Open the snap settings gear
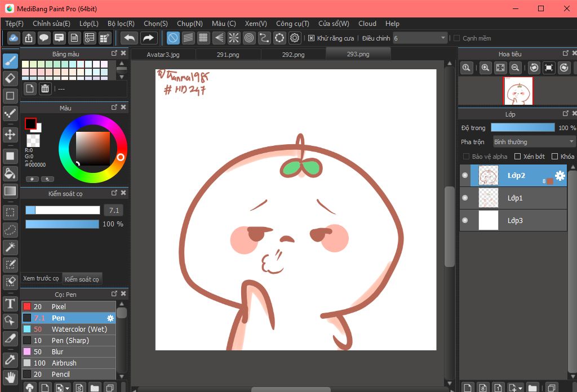 pyautogui.click(x=295, y=38)
